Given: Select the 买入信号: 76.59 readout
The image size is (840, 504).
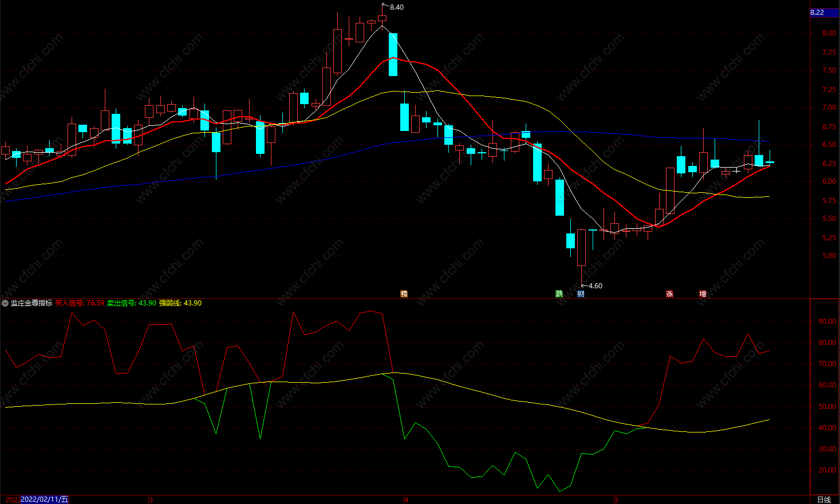Looking at the screenshot, I should [x=80, y=303].
